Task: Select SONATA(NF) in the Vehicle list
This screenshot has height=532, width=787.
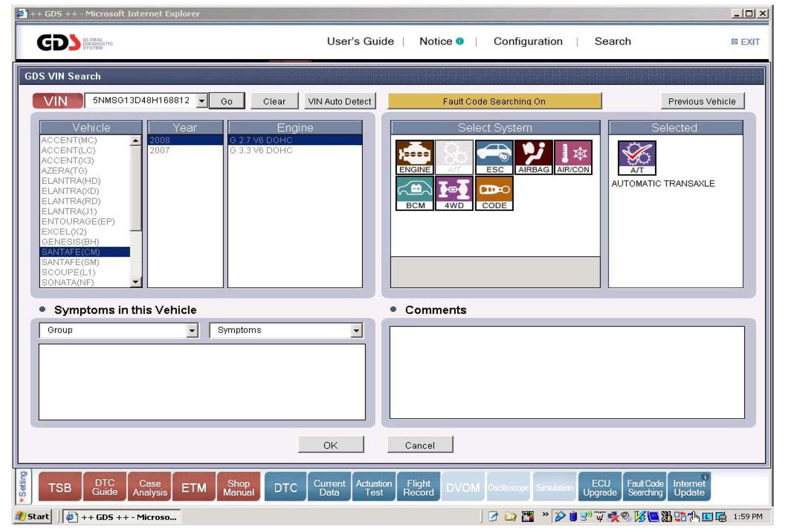Action: 68,282
